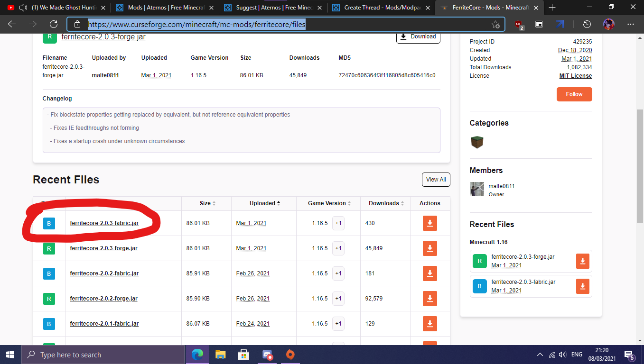Viewport: 644px width, 364px height.
Task: Open ferritecore-2.0.1-fabric.jar link in the files table
Action: pyautogui.click(x=104, y=324)
